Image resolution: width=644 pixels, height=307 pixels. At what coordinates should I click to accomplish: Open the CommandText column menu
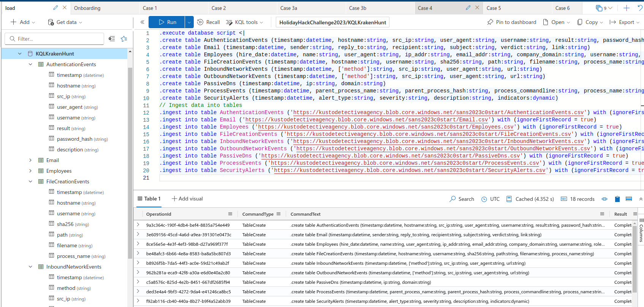pyautogui.click(x=602, y=214)
